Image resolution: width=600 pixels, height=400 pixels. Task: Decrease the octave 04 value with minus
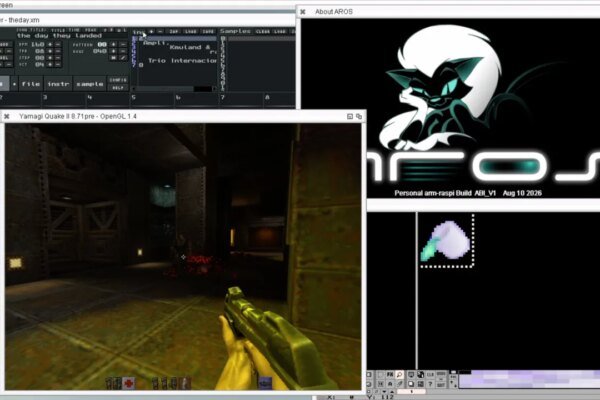[58, 64]
